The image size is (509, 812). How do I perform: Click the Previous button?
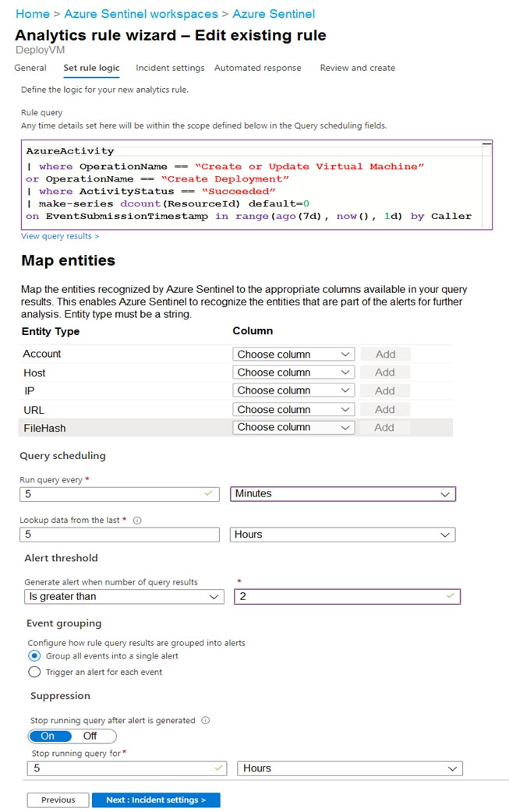click(x=58, y=800)
